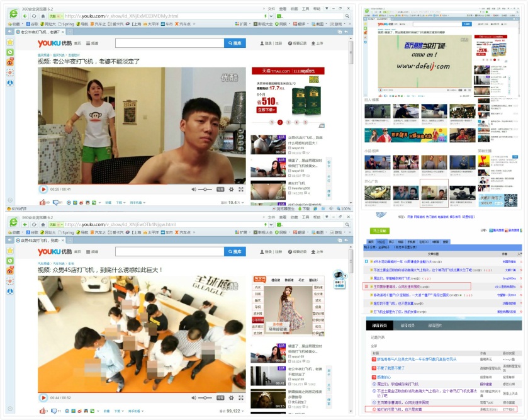Go back in the 众男4S店打飞机 browser window
Viewport: 528px width, 420px height.
click(x=25, y=224)
